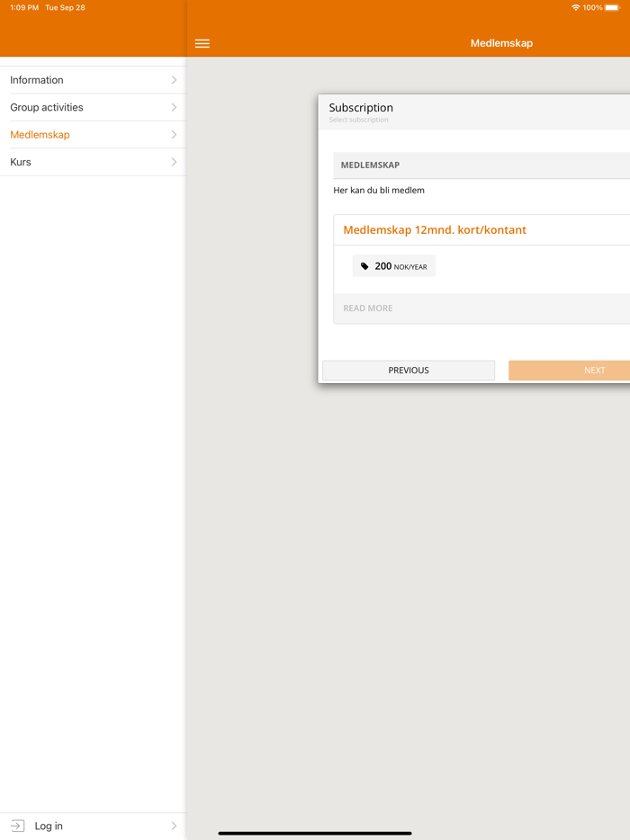The image size is (630, 840).
Task: Expand the Group activities chevron
Action: 174,107
